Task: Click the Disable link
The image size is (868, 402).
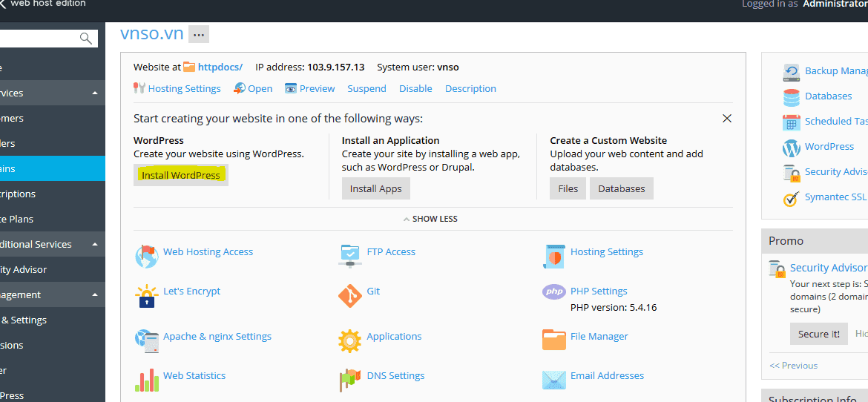Action: [415, 88]
